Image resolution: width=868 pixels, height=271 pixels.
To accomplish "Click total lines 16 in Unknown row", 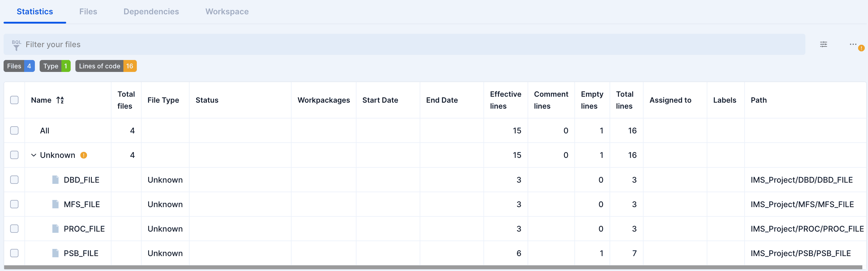I will [x=632, y=155].
